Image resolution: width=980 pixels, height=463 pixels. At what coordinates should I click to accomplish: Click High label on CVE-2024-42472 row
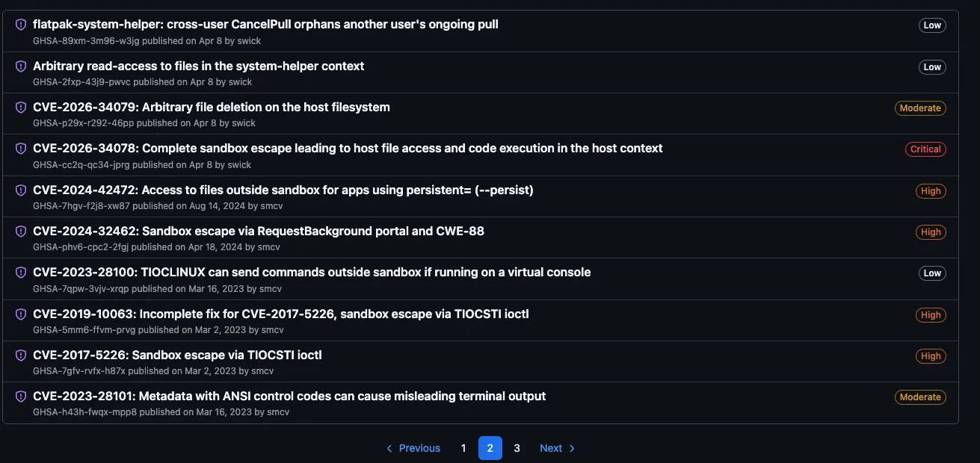click(931, 191)
